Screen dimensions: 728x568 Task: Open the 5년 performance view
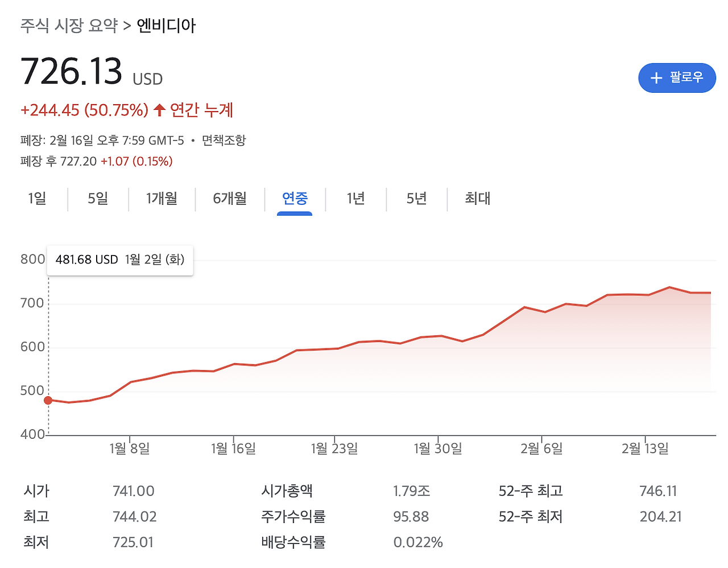416,199
